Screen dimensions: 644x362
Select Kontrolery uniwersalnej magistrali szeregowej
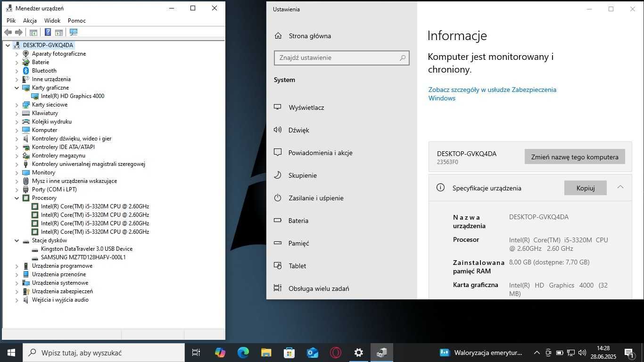(x=89, y=164)
